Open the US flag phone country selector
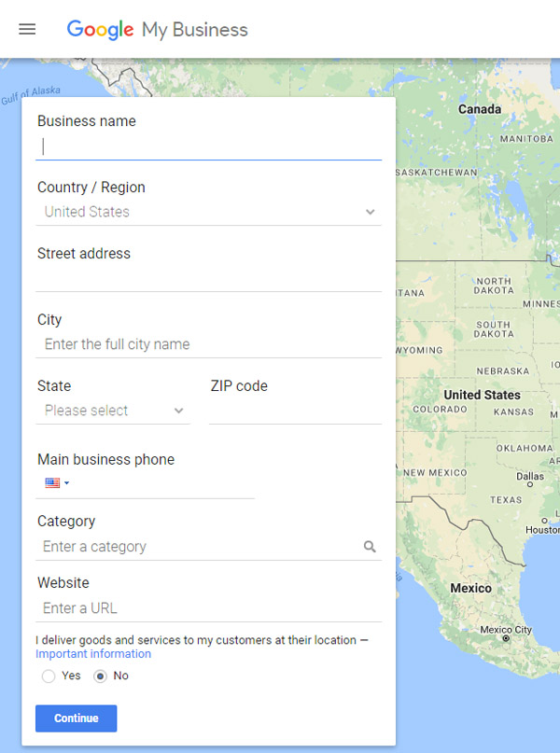The width and height of the screenshot is (560, 753). [x=57, y=482]
